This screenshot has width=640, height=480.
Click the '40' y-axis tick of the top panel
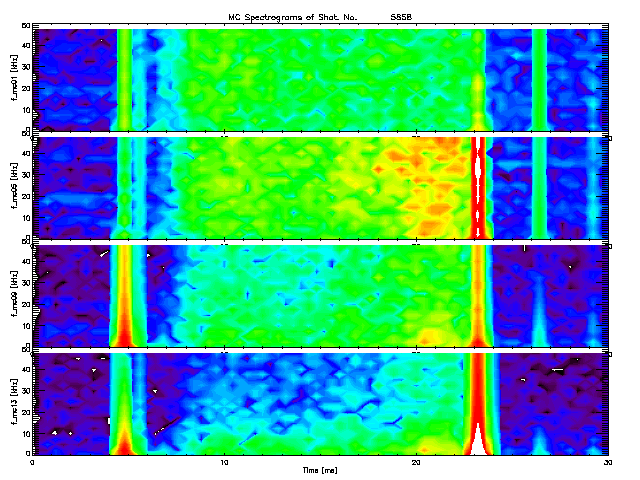pyautogui.click(x=28, y=47)
